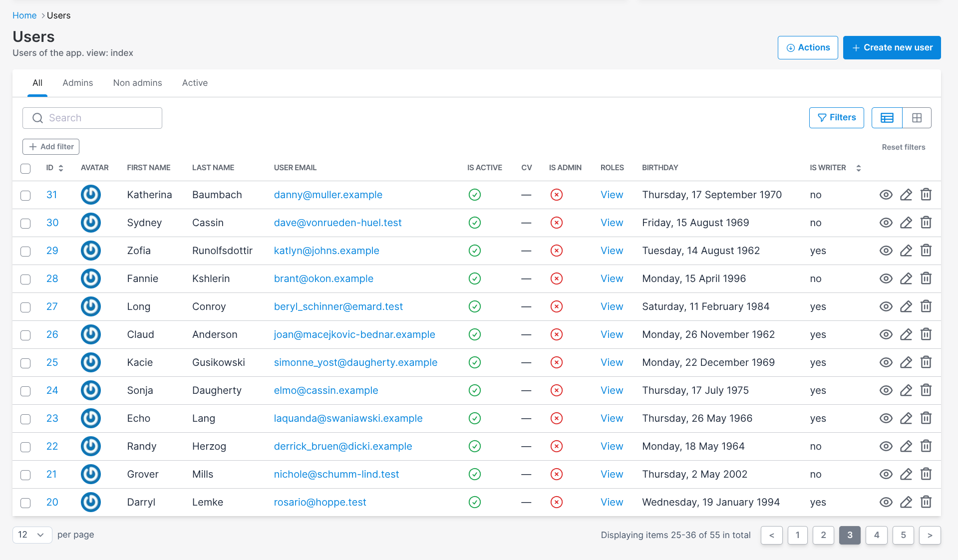Screen dimensions: 958x560
Task: Click Katherina Baumbach's avatar image
Action: point(91,195)
